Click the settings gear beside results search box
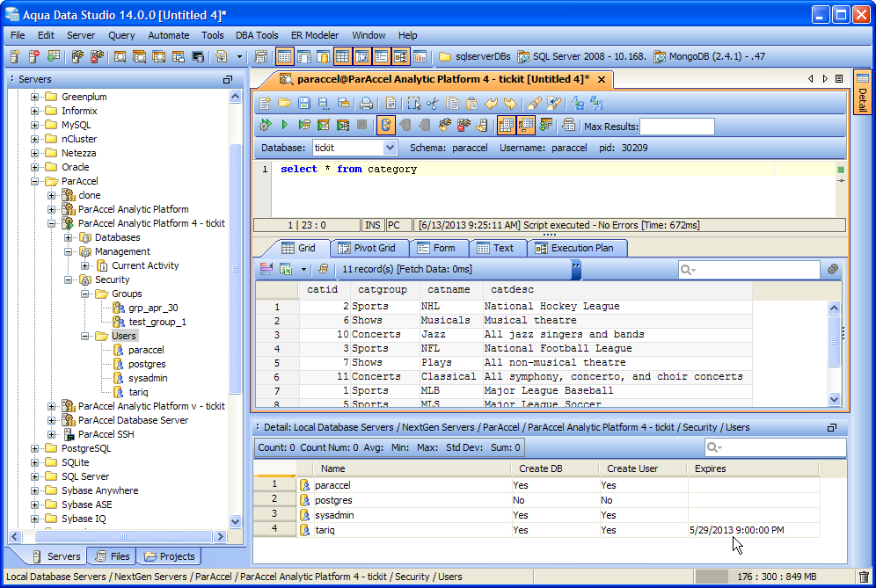 (x=832, y=269)
